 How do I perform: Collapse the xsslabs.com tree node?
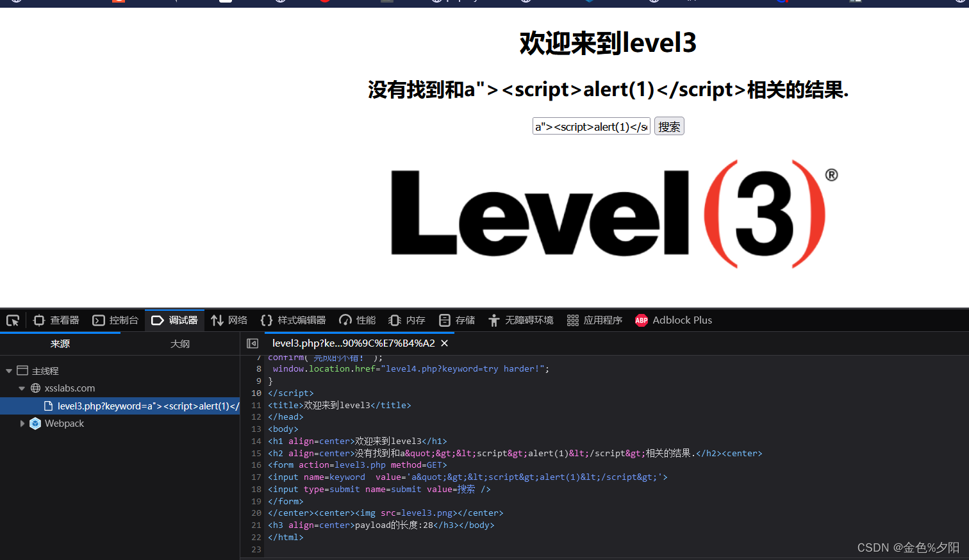(22, 388)
